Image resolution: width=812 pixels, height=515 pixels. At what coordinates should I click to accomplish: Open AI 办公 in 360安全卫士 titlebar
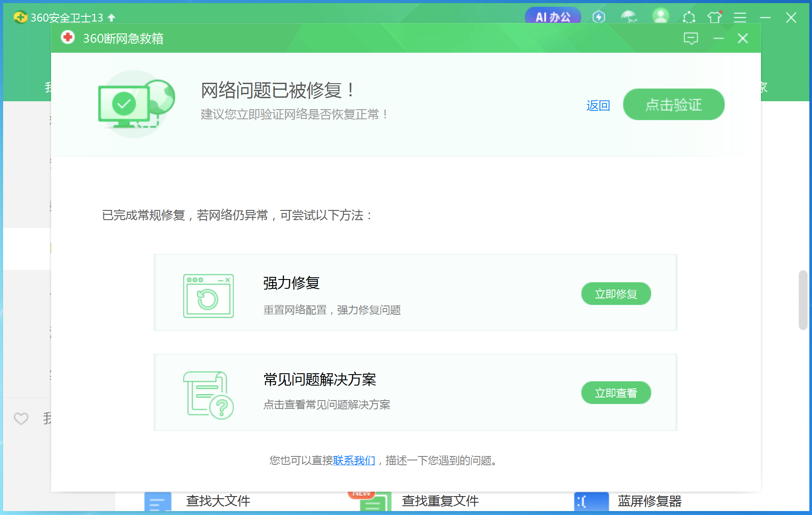(553, 17)
